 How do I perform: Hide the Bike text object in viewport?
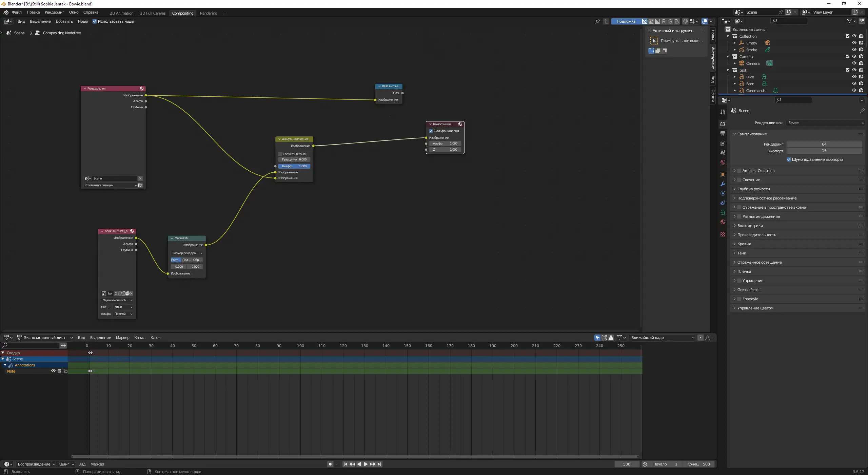point(854,77)
